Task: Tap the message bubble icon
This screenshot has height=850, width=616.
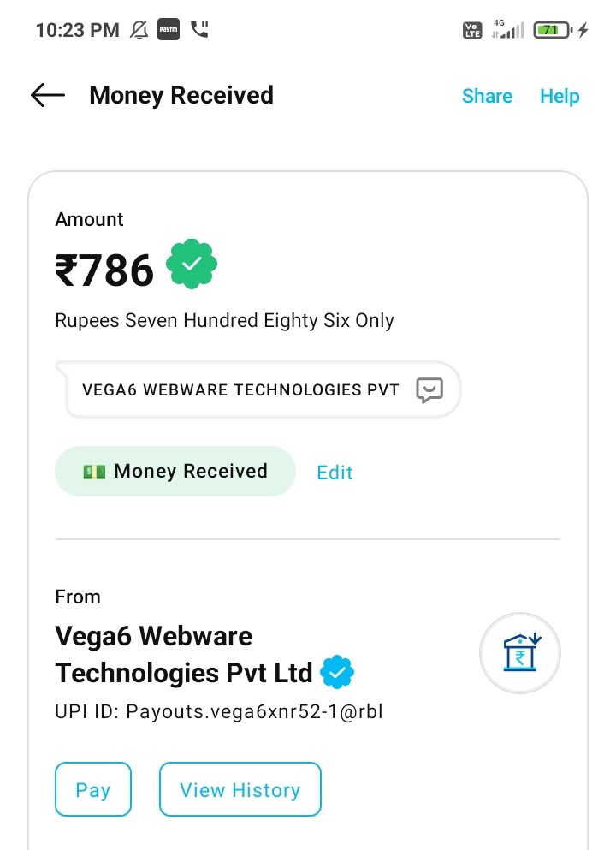Action: (x=429, y=390)
